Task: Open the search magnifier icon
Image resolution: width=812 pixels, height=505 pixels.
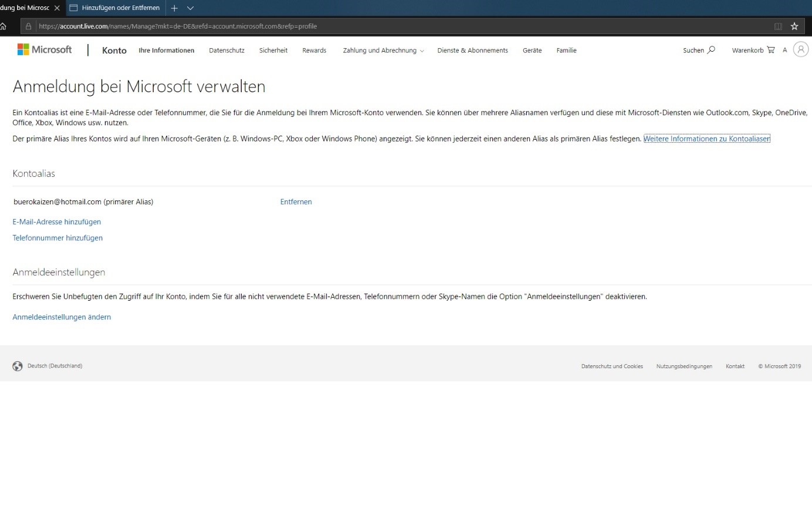Action: click(x=711, y=50)
